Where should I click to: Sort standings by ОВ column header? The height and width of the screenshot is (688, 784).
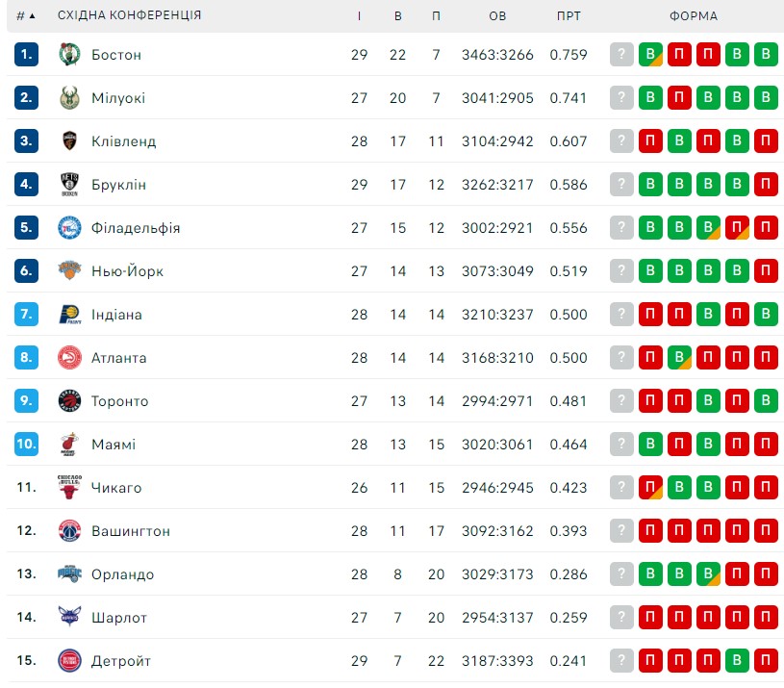497,16
